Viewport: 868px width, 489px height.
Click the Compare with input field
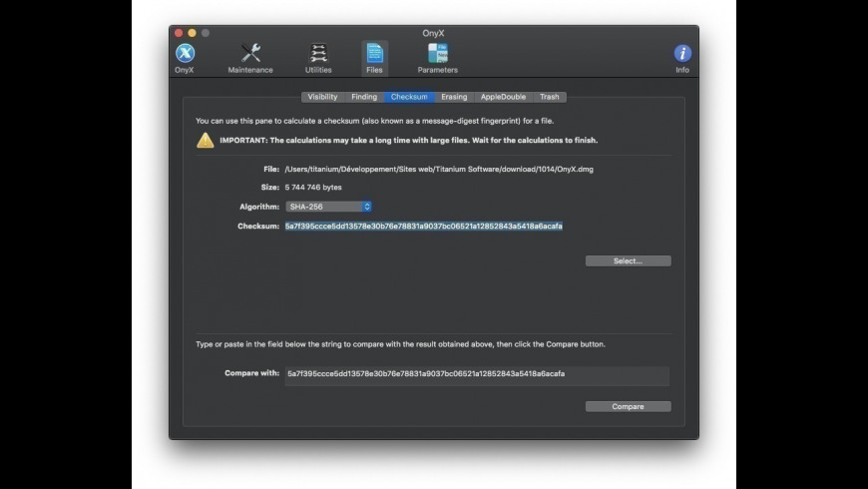coord(477,375)
